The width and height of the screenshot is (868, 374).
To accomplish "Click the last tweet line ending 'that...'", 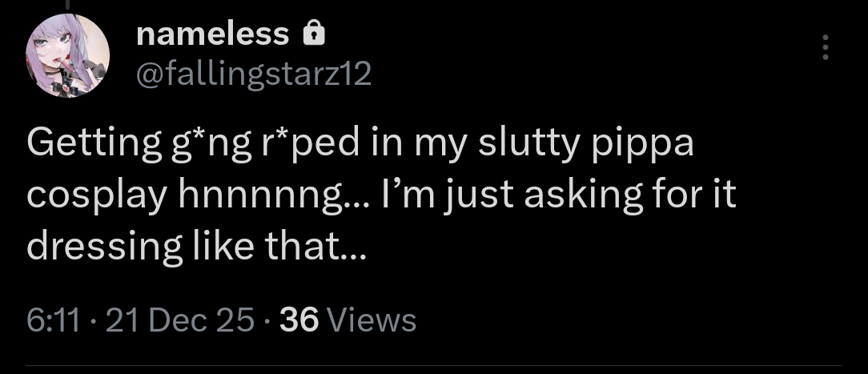I will 196,246.
